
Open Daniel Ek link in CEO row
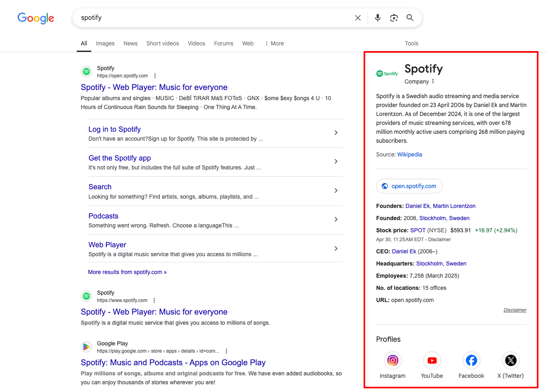(x=404, y=251)
